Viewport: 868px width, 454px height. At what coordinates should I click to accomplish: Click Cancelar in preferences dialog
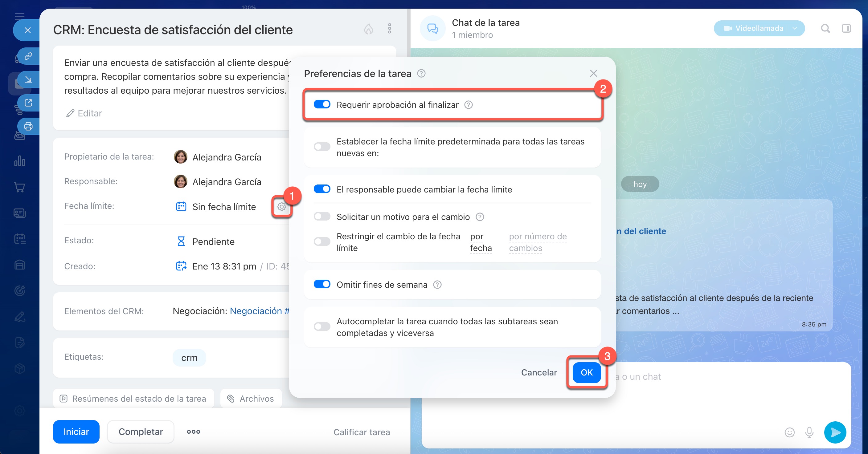538,372
